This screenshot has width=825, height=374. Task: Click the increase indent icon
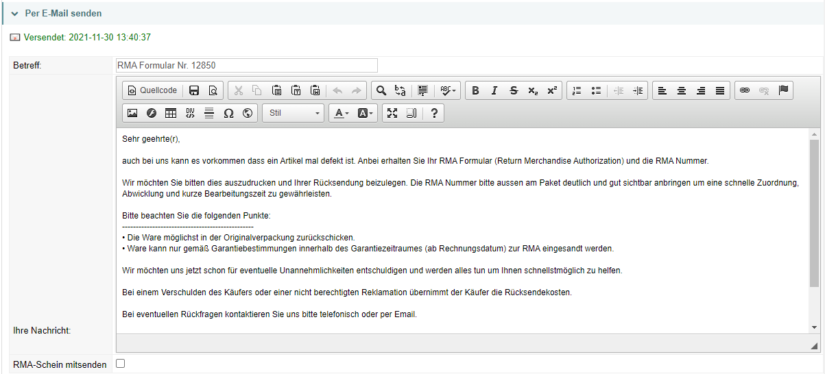pyautogui.click(x=638, y=90)
